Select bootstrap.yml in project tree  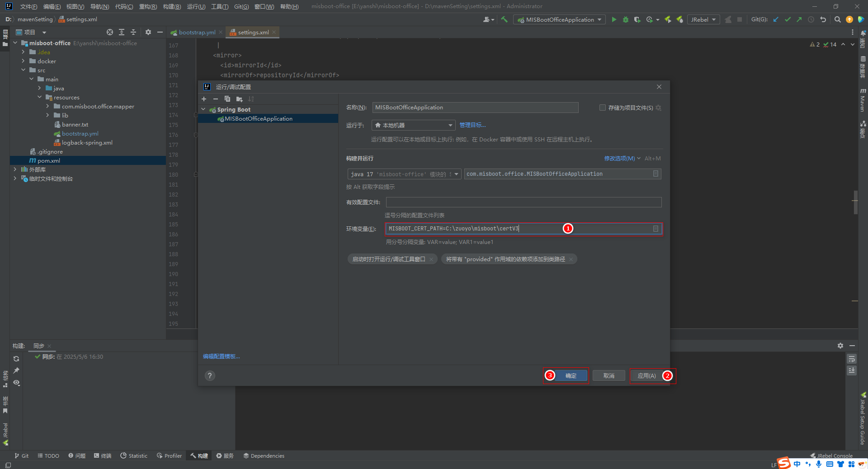coord(80,134)
